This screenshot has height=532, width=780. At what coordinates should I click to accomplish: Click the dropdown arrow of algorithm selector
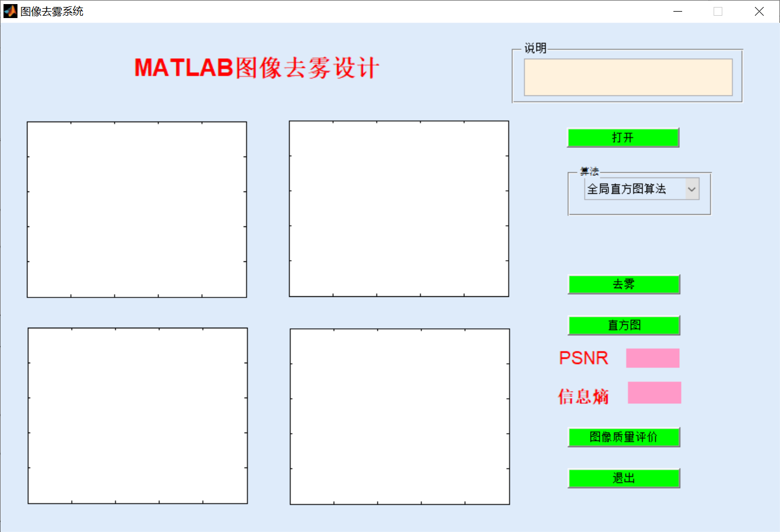point(691,189)
